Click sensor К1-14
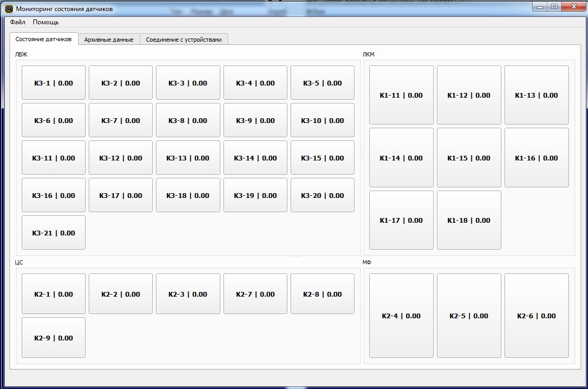This screenshot has width=588, height=389. click(x=402, y=158)
